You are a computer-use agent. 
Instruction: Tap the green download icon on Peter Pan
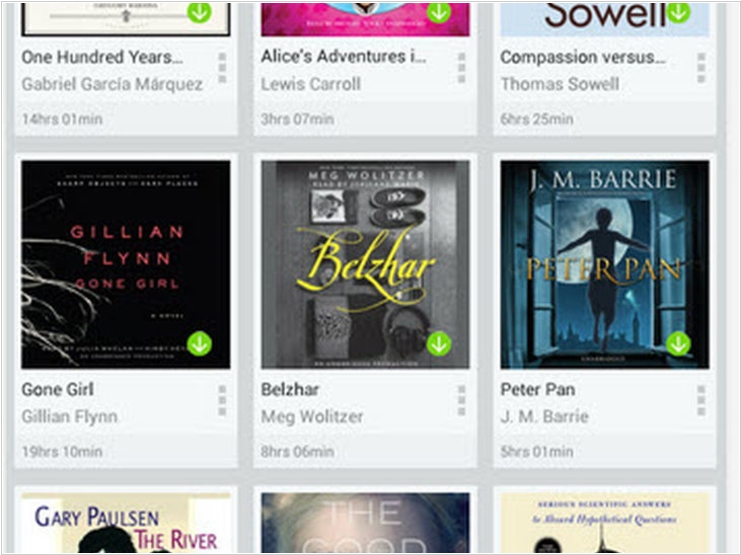679,344
